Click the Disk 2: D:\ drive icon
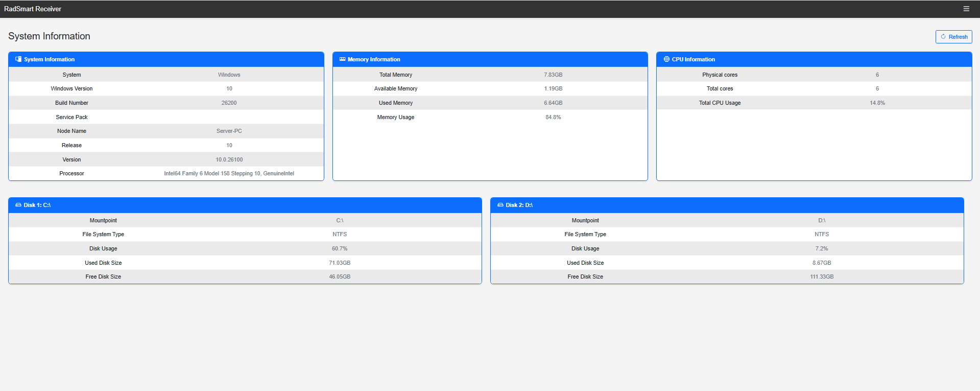The image size is (980, 391). click(x=500, y=205)
